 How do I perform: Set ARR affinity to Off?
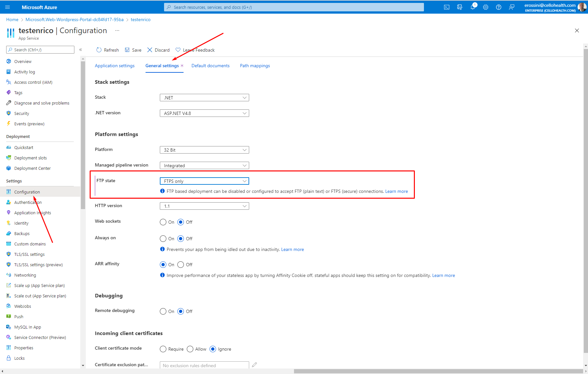[181, 264]
